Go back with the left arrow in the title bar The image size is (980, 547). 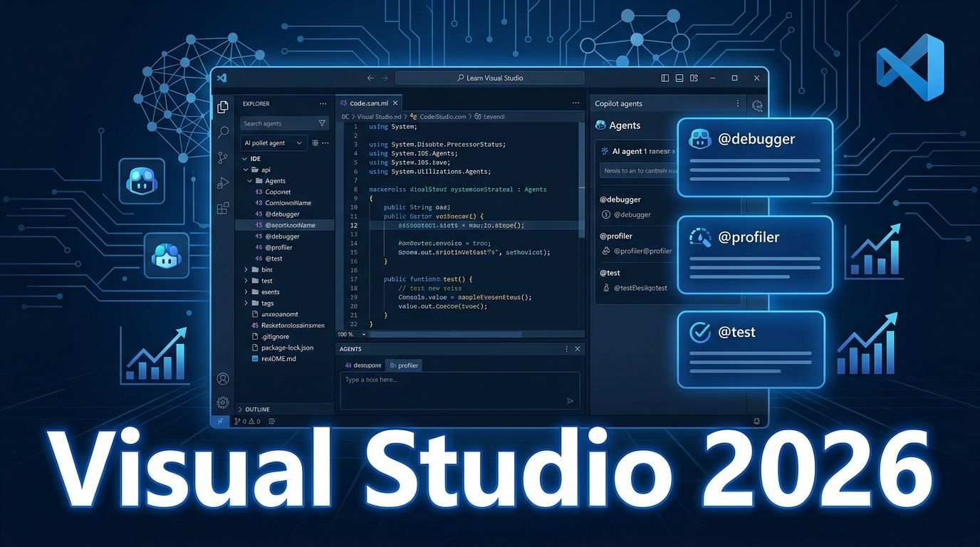(x=370, y=78)
